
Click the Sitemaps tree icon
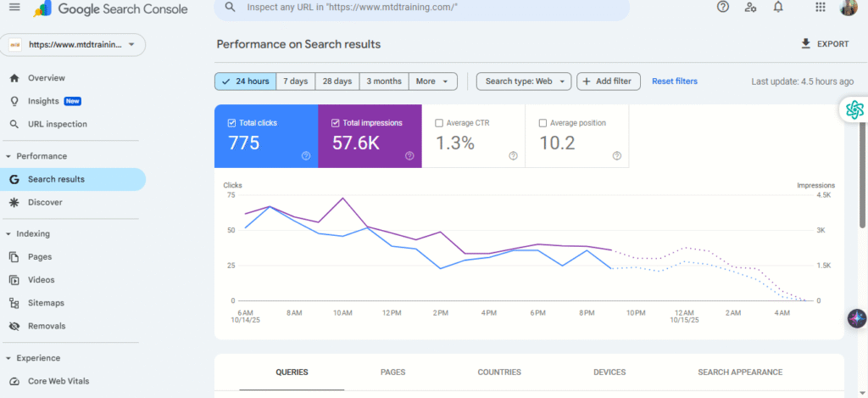[x=15, y=303]
